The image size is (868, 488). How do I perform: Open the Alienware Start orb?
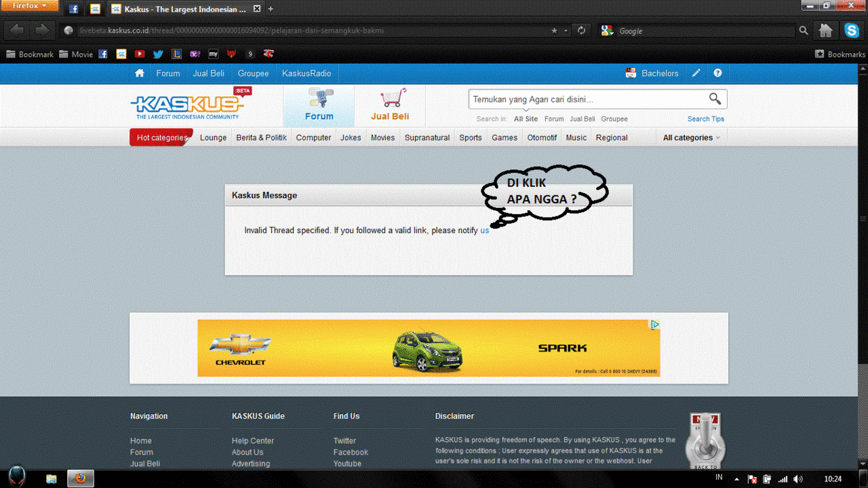tap(16, 477)
